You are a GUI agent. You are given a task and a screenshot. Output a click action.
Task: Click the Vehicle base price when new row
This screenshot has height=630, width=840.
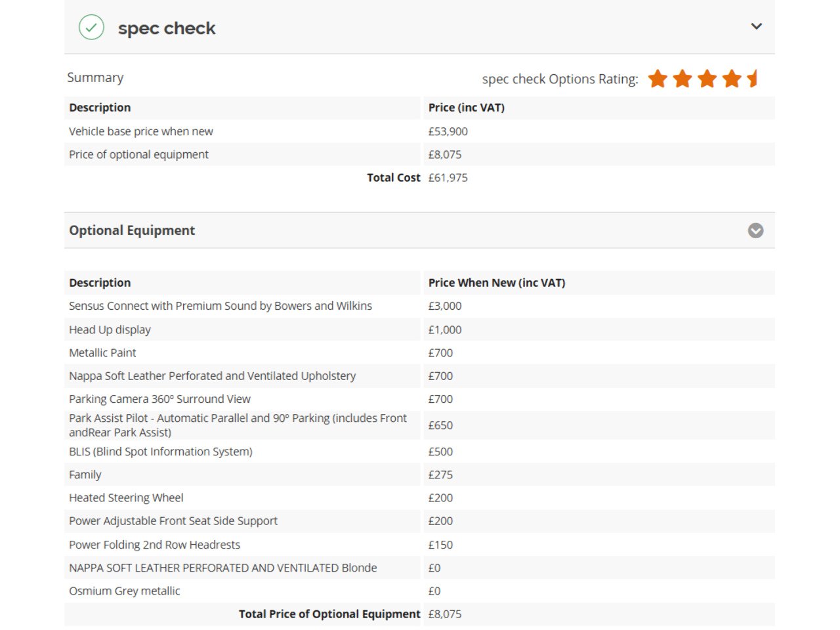coord(419,131)
